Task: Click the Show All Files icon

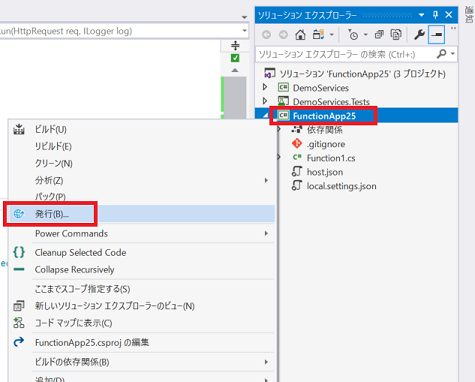Action: (x=396, y=34)
